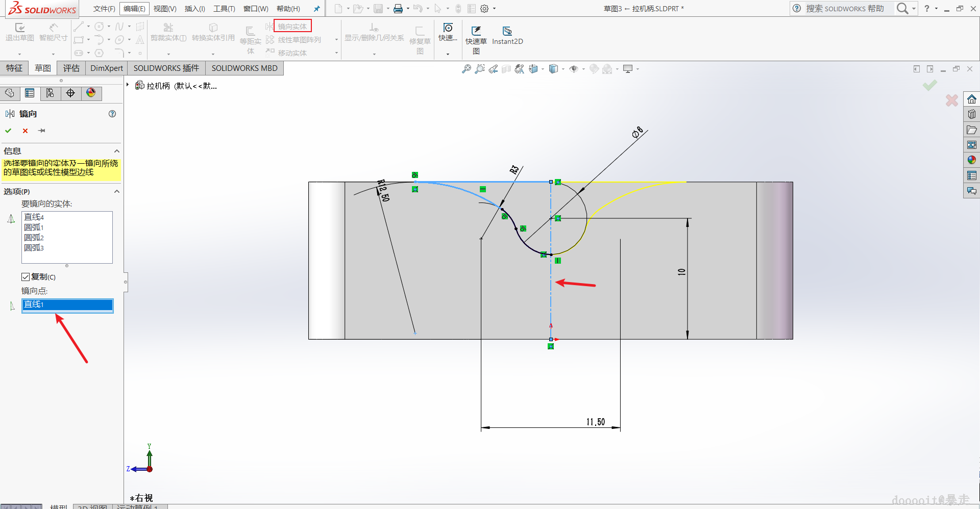Cancel the mirror with the red X
This screenshot has height=509, width=980.
point(25,131)
